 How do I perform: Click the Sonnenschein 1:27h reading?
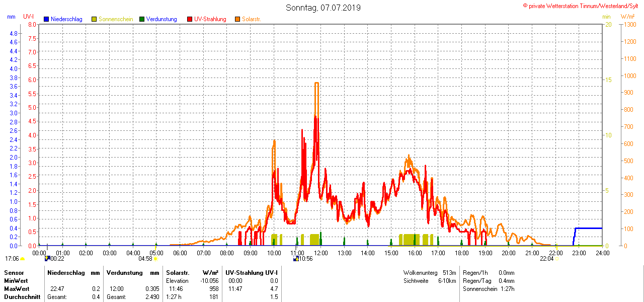click(489, 289)
